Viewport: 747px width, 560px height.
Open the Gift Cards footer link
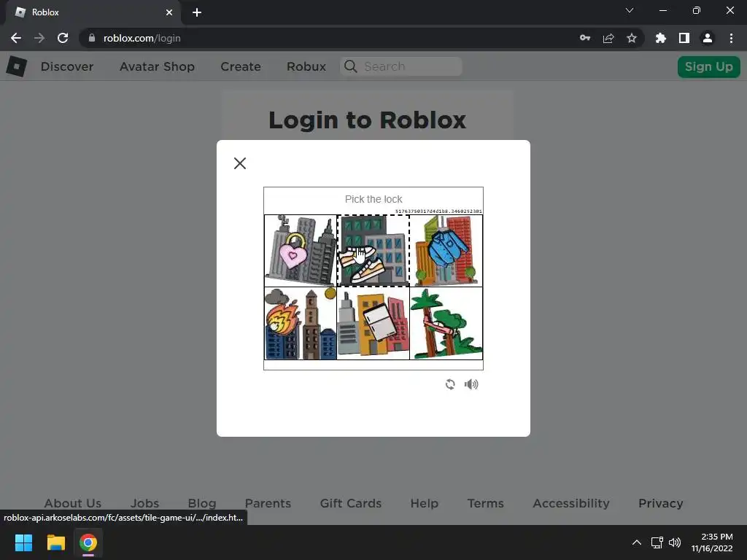coord(351,503)
